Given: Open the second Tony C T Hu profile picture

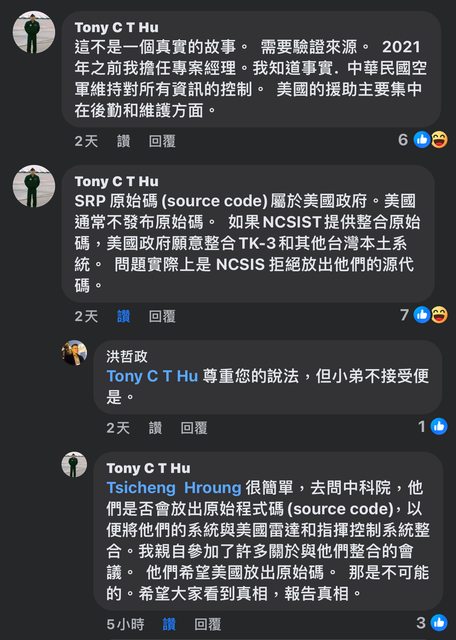Looking at the screenshot, I should (34, 186).
